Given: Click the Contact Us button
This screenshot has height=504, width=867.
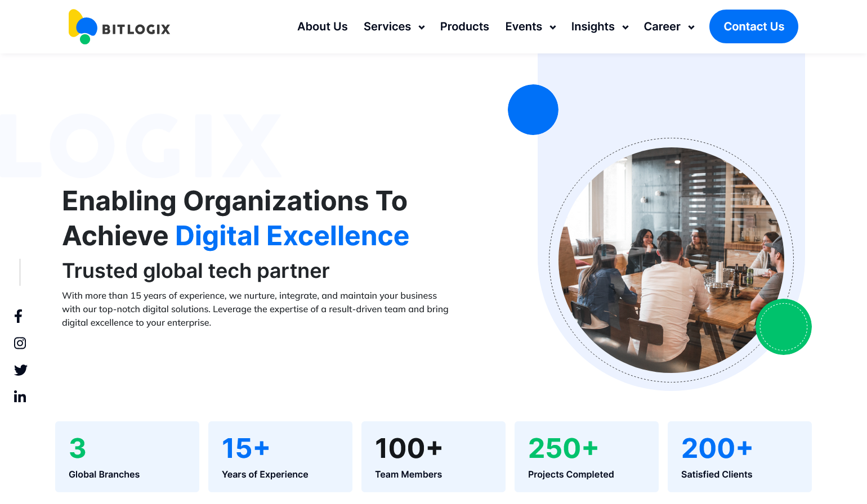Looking at the screenshot, I should coord(753,26).
